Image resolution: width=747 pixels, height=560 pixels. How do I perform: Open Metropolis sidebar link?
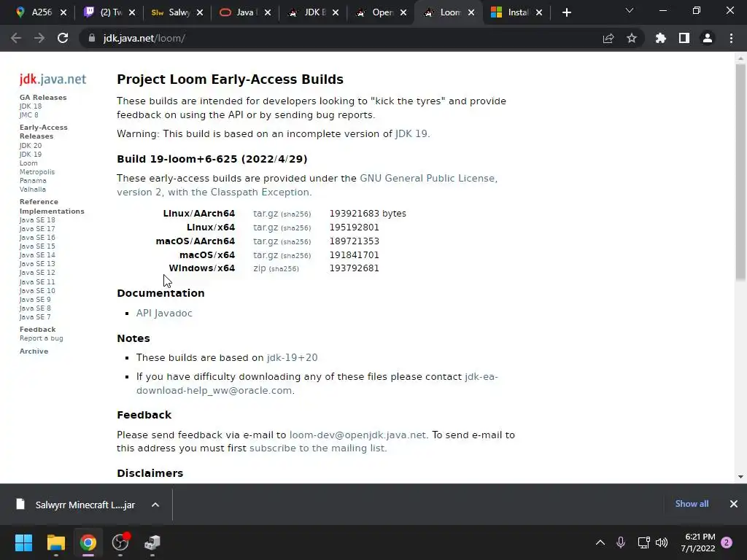click(37, 172)
